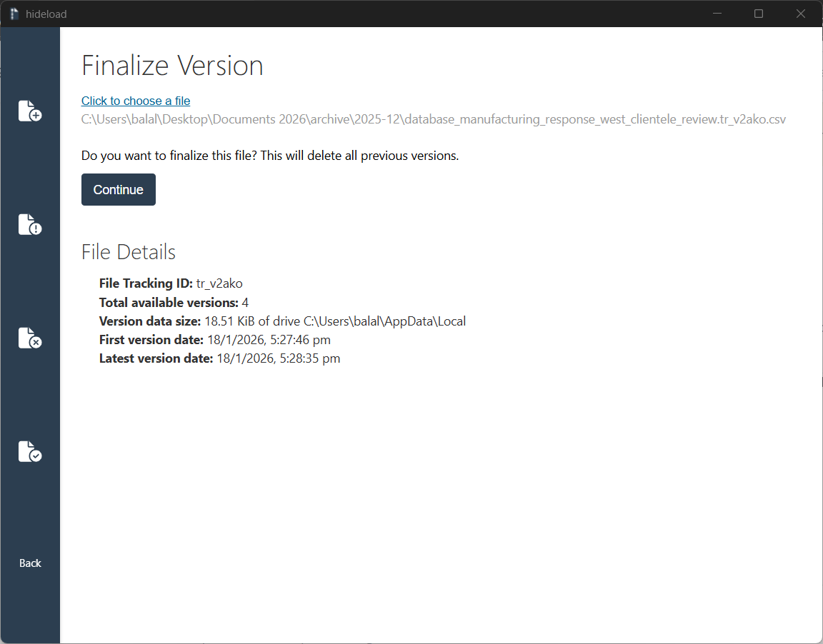
Task: Click the file-plus icon in sidebar
Action: pyautogui.click(x=29, y=111)
